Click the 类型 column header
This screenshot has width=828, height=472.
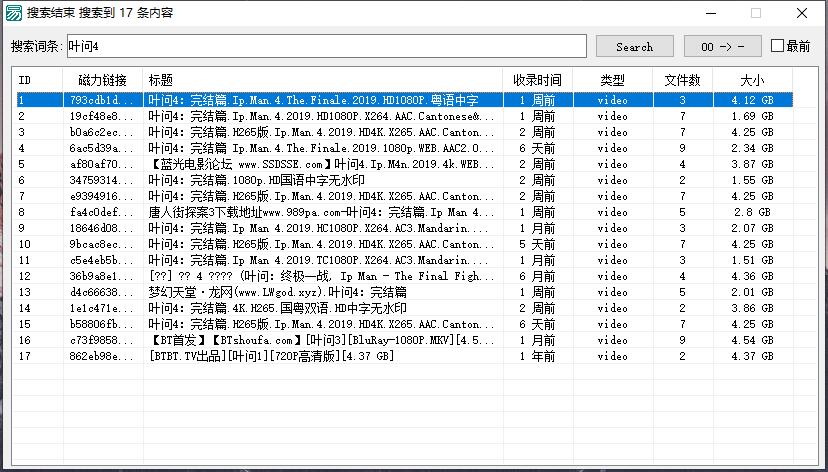point(612,80)
